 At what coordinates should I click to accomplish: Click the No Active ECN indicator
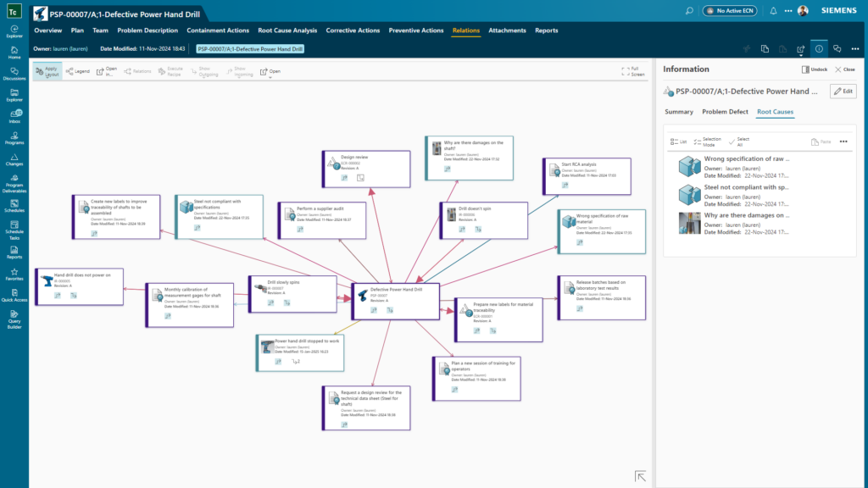pyautogui.click(x=731, y=10)
